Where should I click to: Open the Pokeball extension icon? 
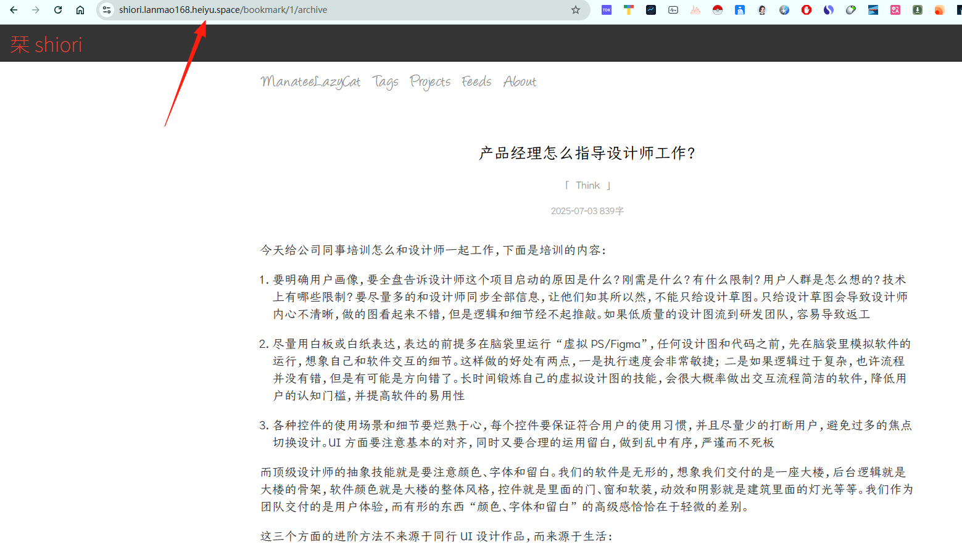(x=718, y=10)
